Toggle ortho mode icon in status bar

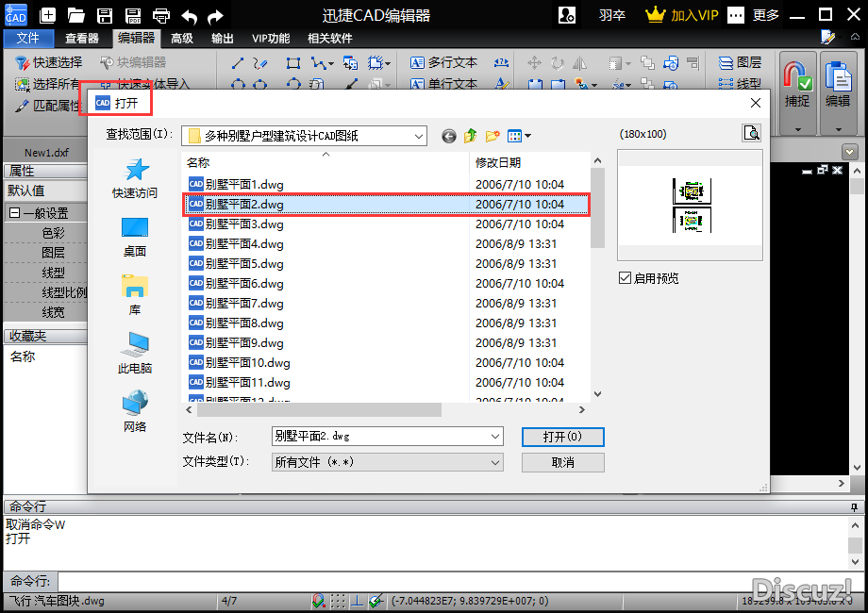(358, 601)
